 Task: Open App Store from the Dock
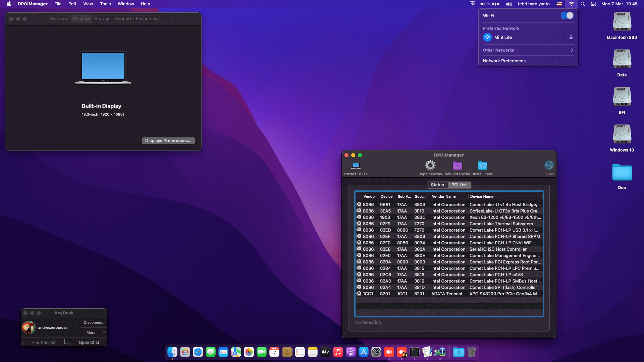pyautogui.click(x=364, y=352)
